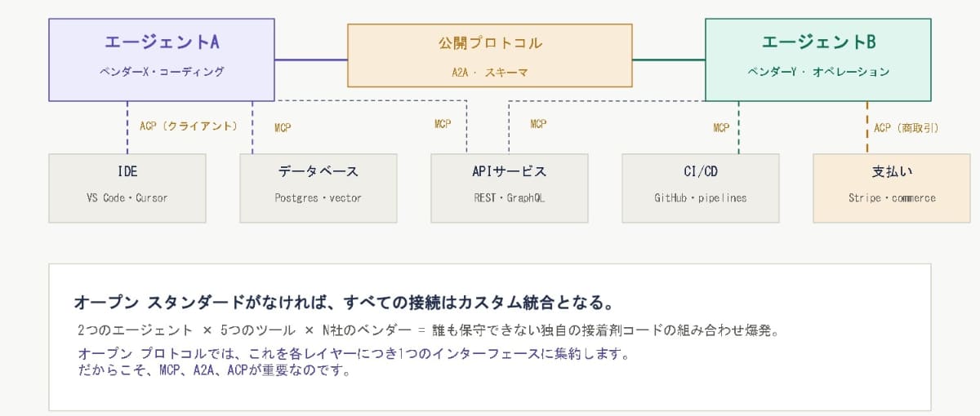Viewport: 980px width, 416px height.
Task: Click the データベース box
Action: (x=318, y=188)
